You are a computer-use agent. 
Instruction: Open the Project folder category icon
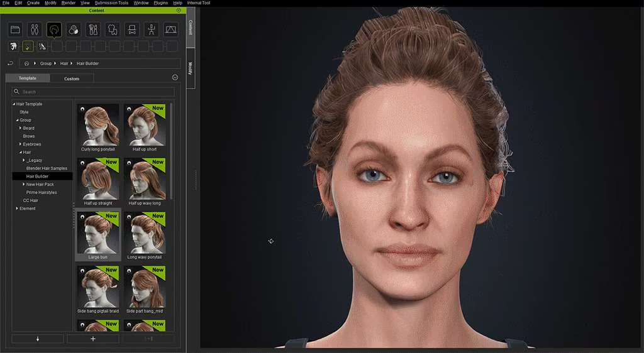pos(15,30)
